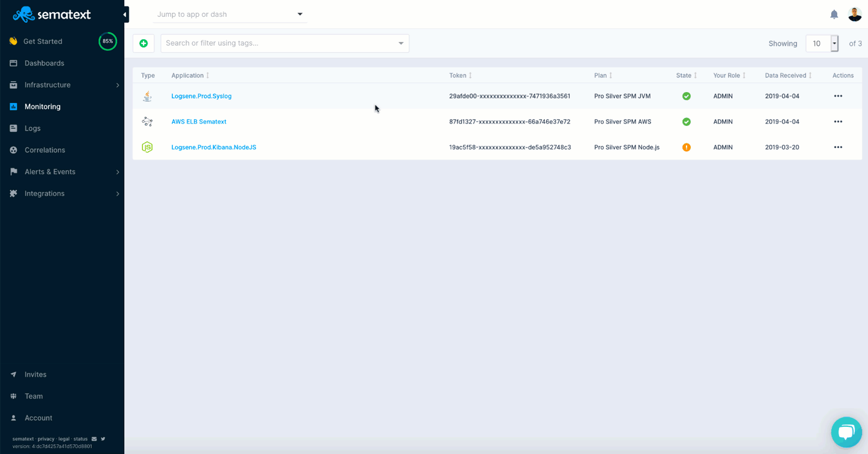
Task: Open the AWS ELB Sematext app link
Action: tap(199, 122)
